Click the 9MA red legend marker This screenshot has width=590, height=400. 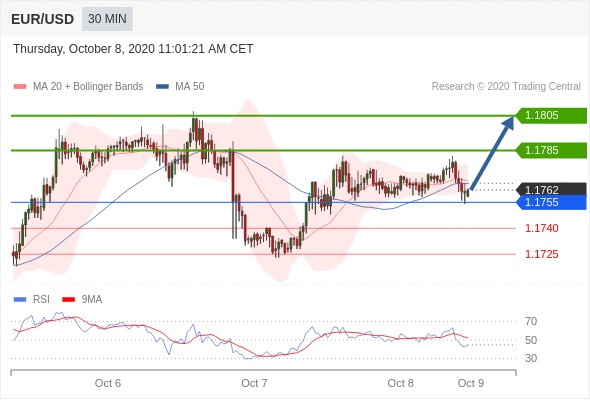click(x=68, y=300)
